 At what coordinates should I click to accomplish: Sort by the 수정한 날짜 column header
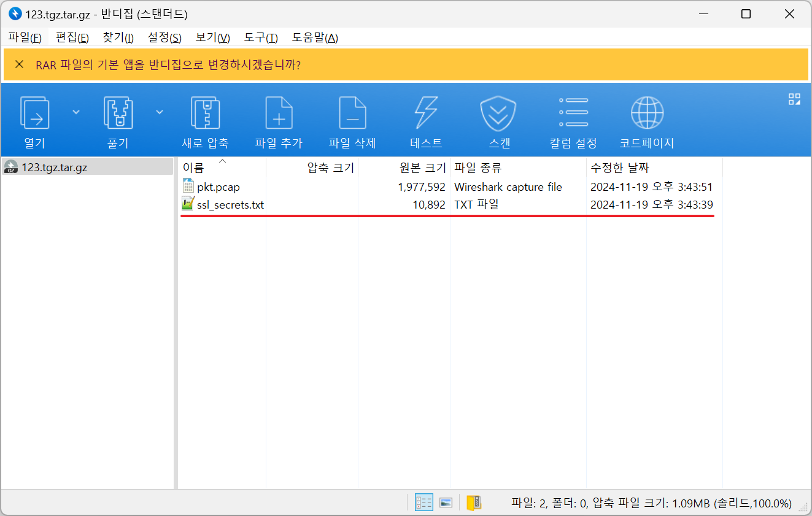(655, 168)
